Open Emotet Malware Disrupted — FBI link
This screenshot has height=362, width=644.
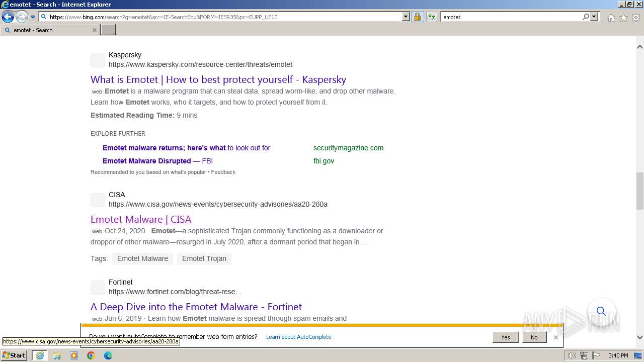[x=157, y=161]
